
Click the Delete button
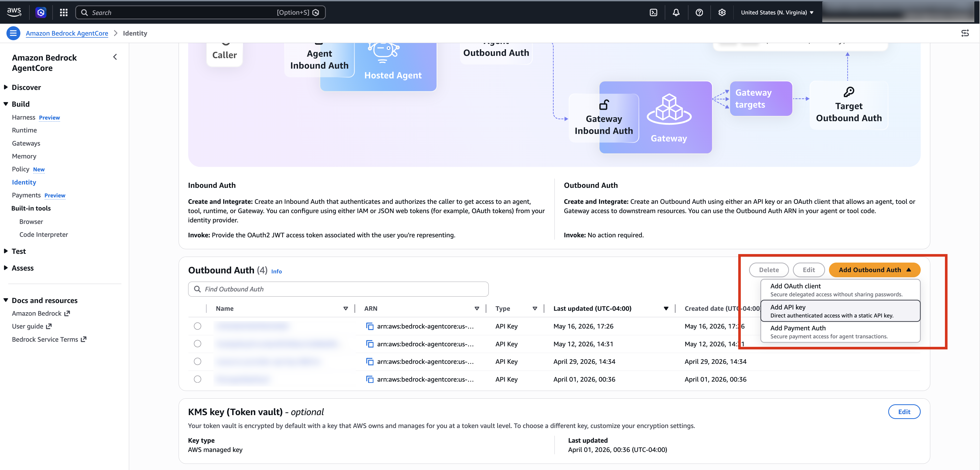pos(768,270)
